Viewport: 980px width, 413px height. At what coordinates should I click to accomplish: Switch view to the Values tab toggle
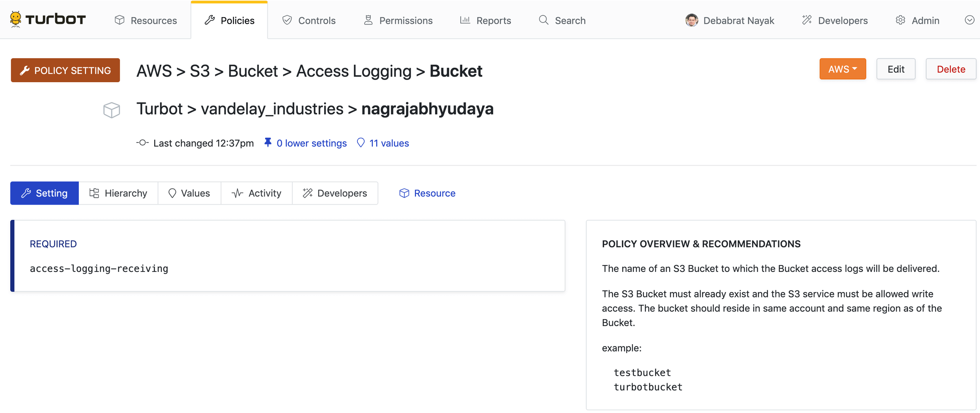189,193
